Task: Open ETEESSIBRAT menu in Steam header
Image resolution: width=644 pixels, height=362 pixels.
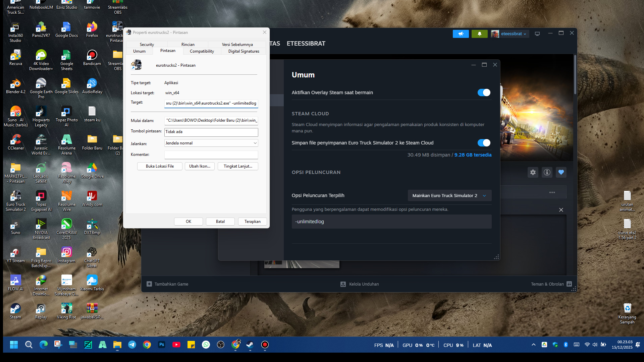Action: pos(306,44)
